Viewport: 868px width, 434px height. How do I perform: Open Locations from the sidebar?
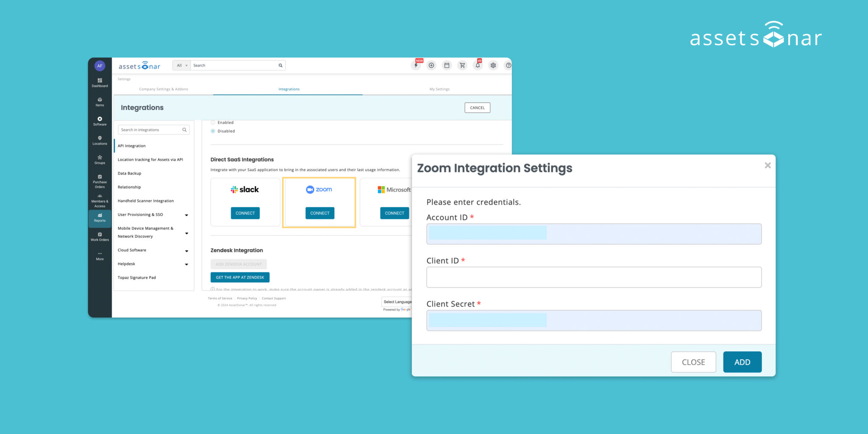tap(100, 140)
